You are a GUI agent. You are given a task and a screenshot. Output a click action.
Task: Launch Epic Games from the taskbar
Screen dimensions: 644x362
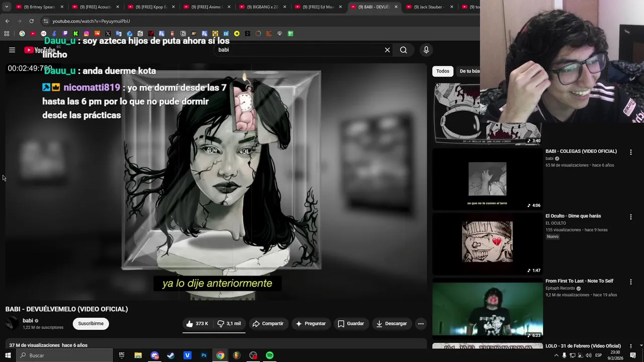tap(122, 355)
